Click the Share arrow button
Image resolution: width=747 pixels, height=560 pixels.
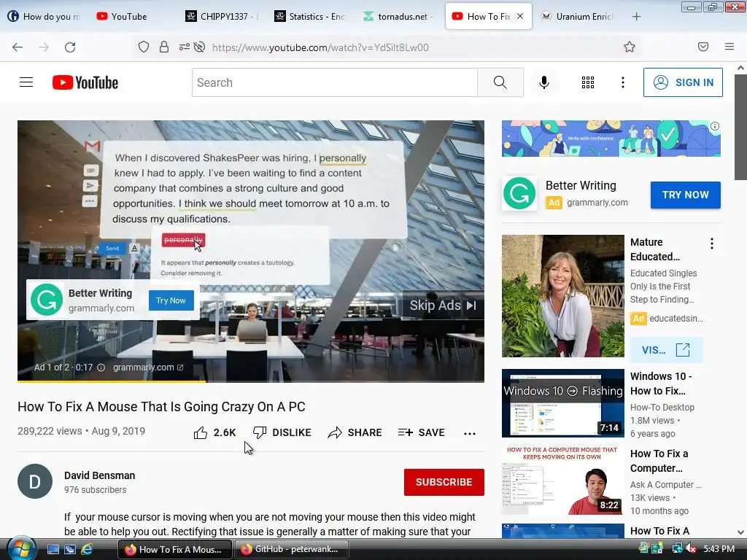pyautogui.click(x=355, y=432)
